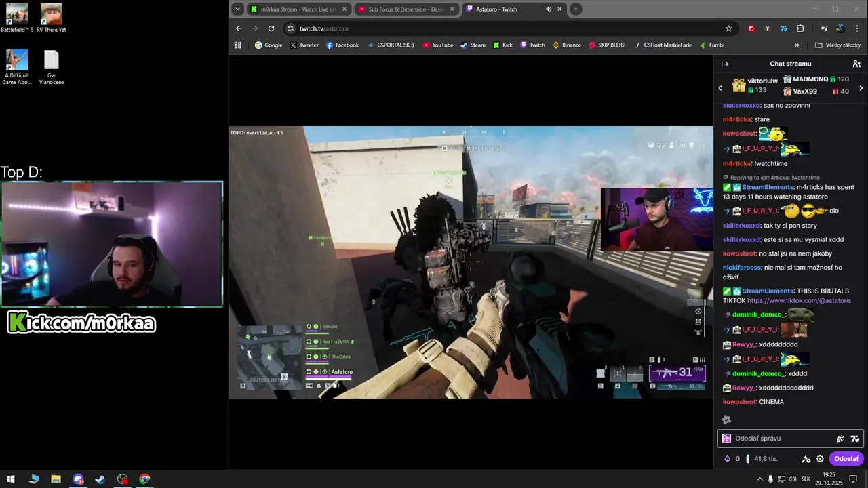This screenshot has height=488, width=868.
Task: Open the Binance bookmark
Action: click(567, 45)
